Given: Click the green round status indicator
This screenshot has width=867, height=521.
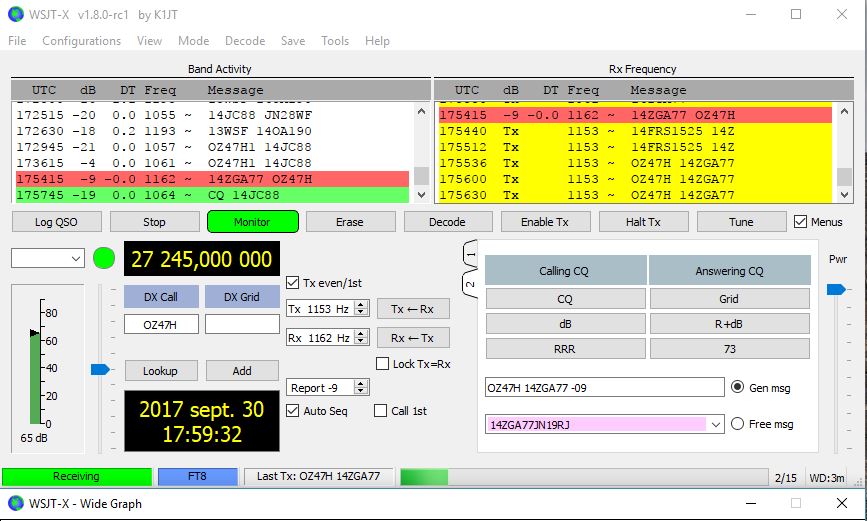Looking at the screenshot, I should point(104,258).
